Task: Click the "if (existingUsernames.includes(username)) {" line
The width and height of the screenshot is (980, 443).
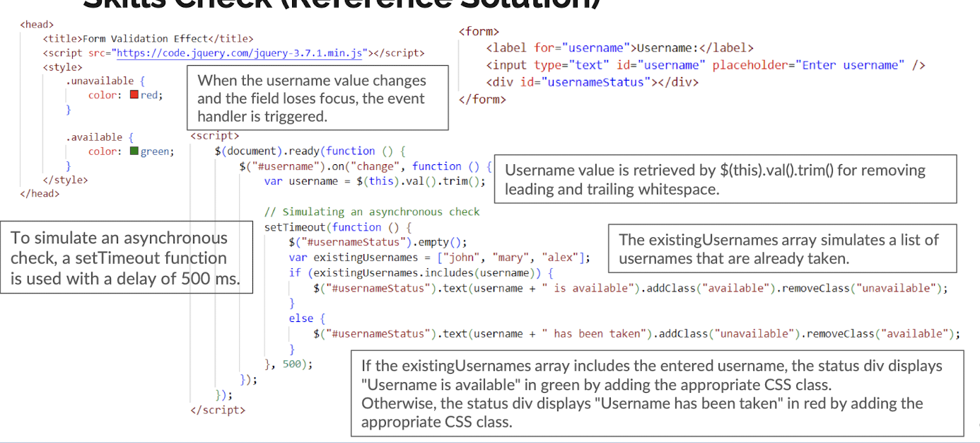Action: pos(421,272)
